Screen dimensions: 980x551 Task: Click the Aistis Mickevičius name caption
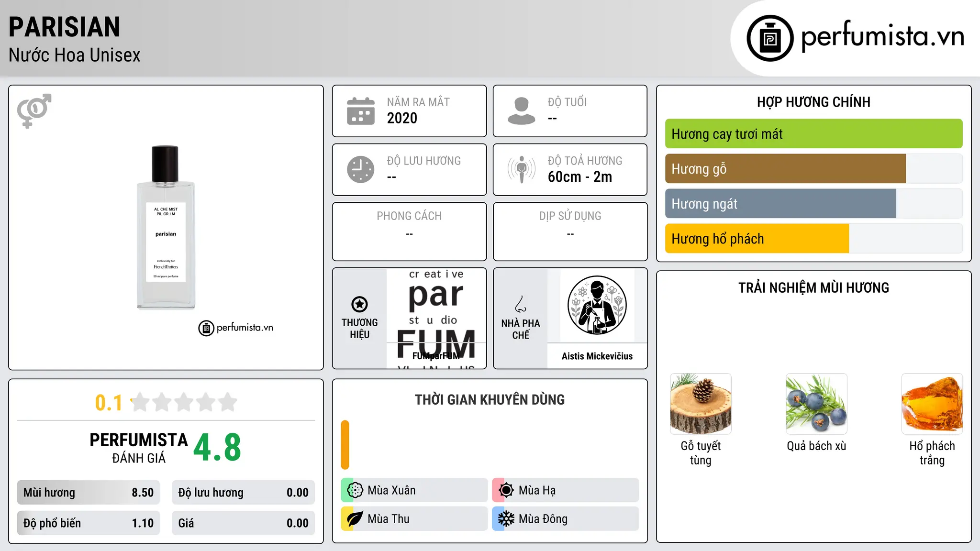(597, 356)
